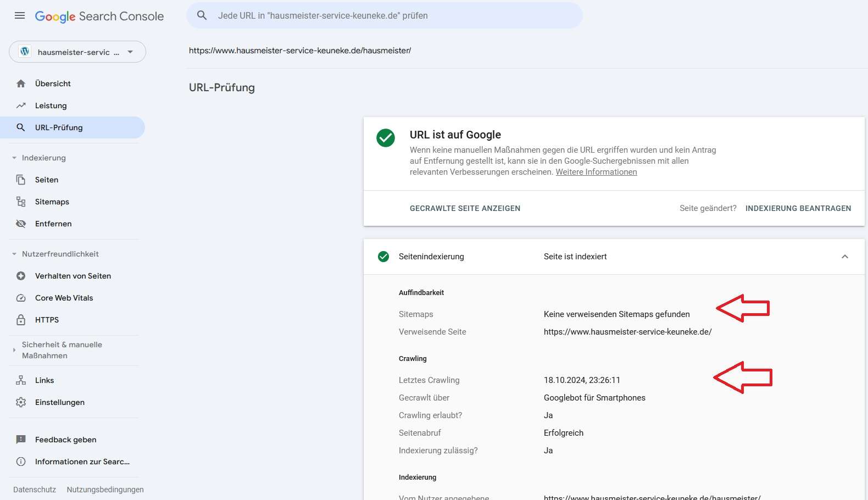868x500 pixels.
Task: Click the '18.10.2024, 23:26:11' crawl date
Action: click(x=582, y=380)
